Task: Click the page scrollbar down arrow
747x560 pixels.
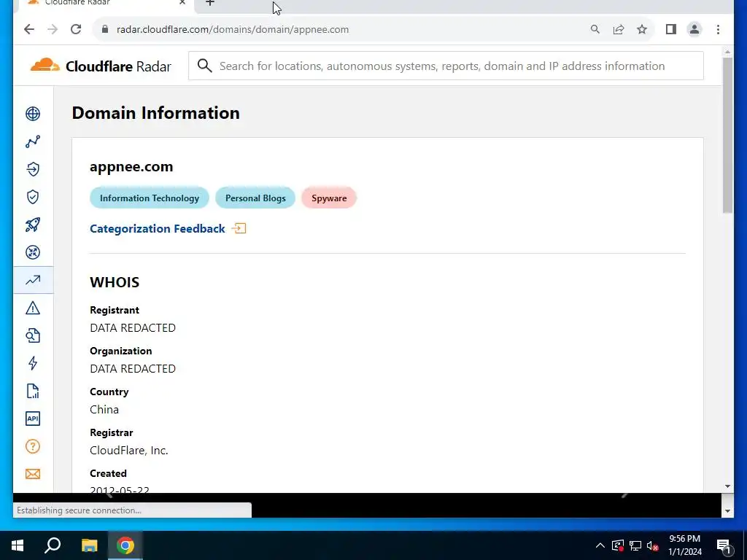Action: pyautogui.click(x=727, y=486)
